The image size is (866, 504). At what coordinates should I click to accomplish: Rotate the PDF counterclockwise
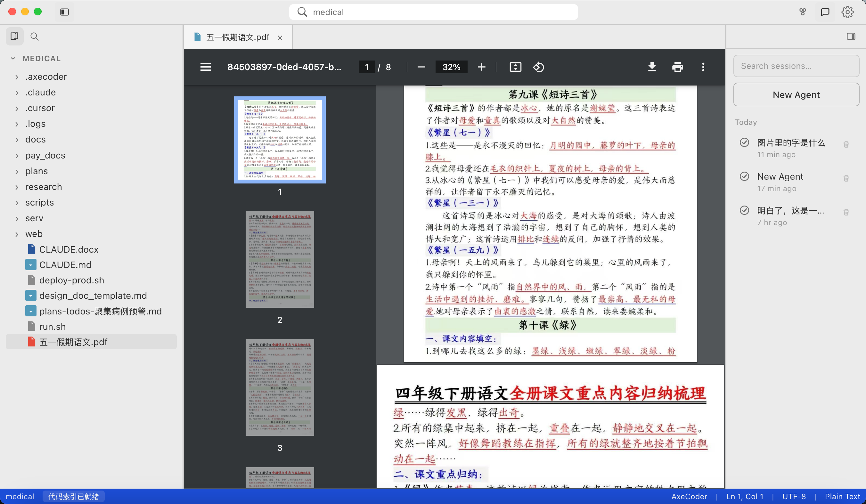coord(538,67)
